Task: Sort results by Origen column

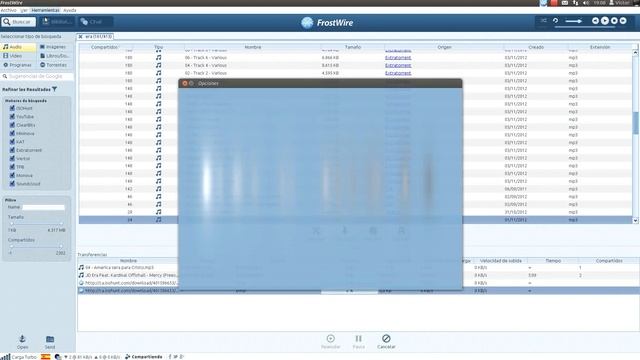Action: pyautogui.click(x=444, y=47)
